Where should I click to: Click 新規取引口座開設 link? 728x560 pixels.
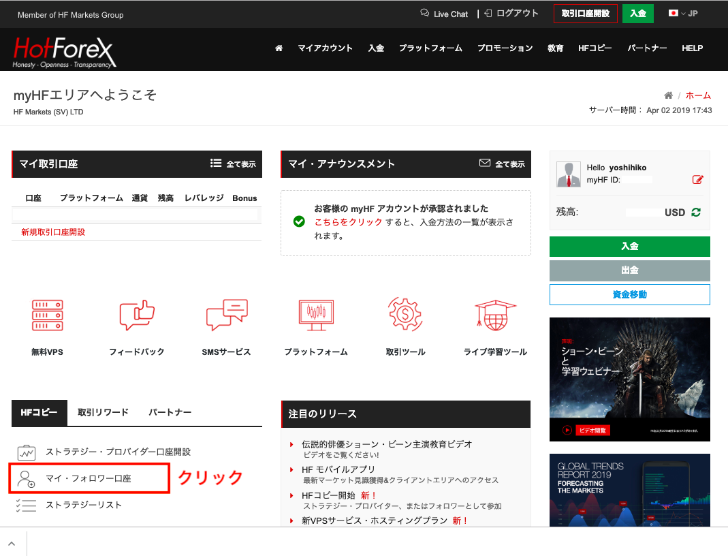[53, 232]
